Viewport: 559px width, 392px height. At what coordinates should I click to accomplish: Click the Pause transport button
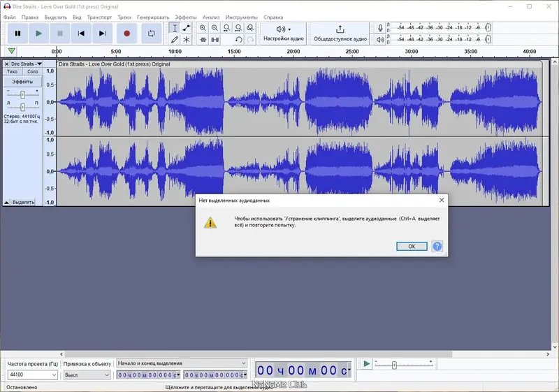point(17,33)
